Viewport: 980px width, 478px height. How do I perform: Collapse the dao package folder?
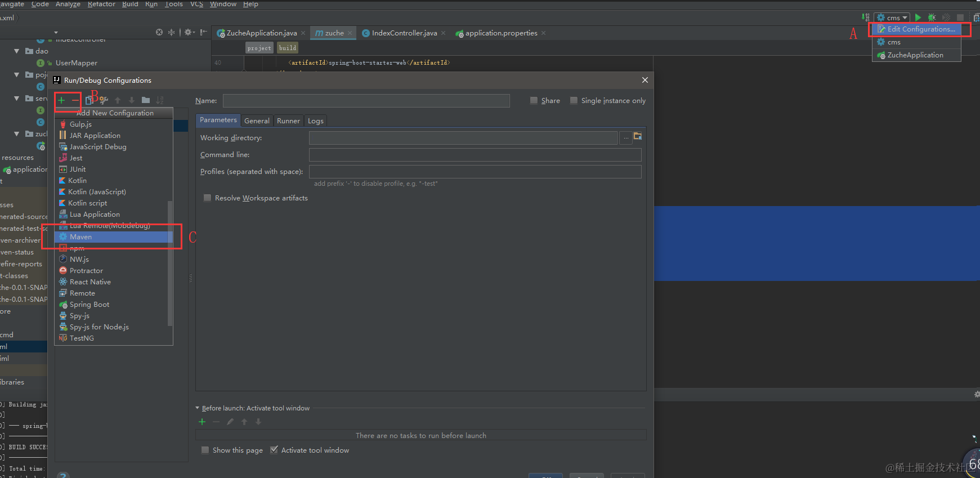[17, 51]
